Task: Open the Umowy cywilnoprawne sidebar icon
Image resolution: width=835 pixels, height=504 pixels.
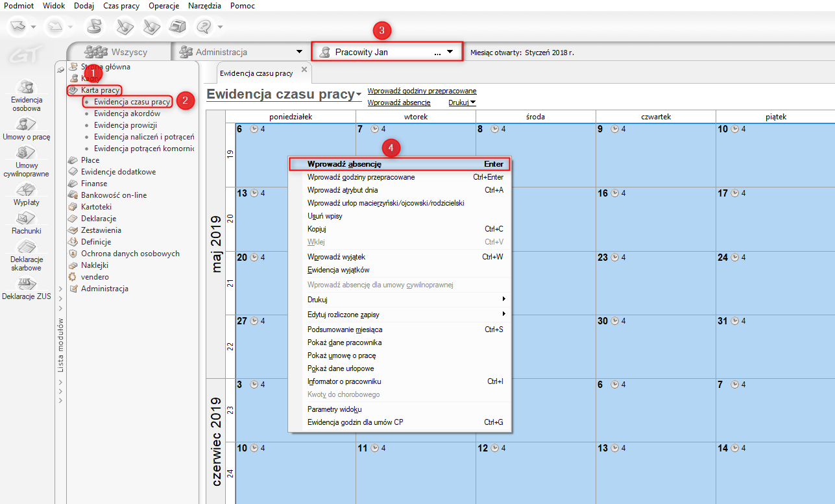Action: (x=27, y=153)
